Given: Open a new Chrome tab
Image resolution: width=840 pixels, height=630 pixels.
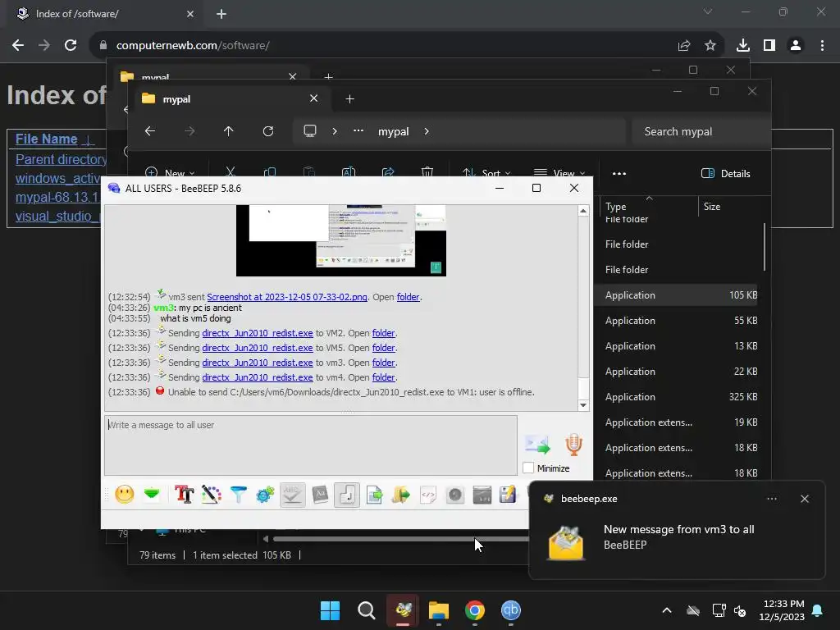Looking at the screenshot, I should pyautogui.click(x=221, y=14).
